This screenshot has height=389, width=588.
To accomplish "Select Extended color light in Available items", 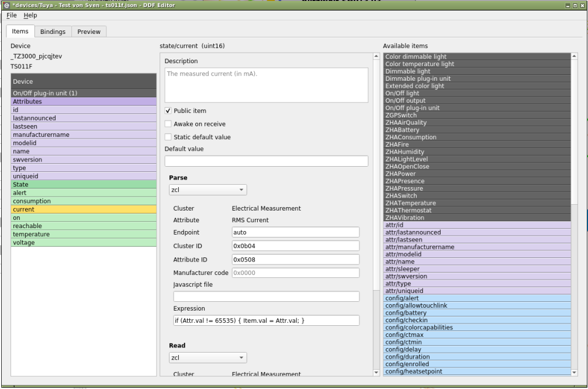I will pos(477,86).
